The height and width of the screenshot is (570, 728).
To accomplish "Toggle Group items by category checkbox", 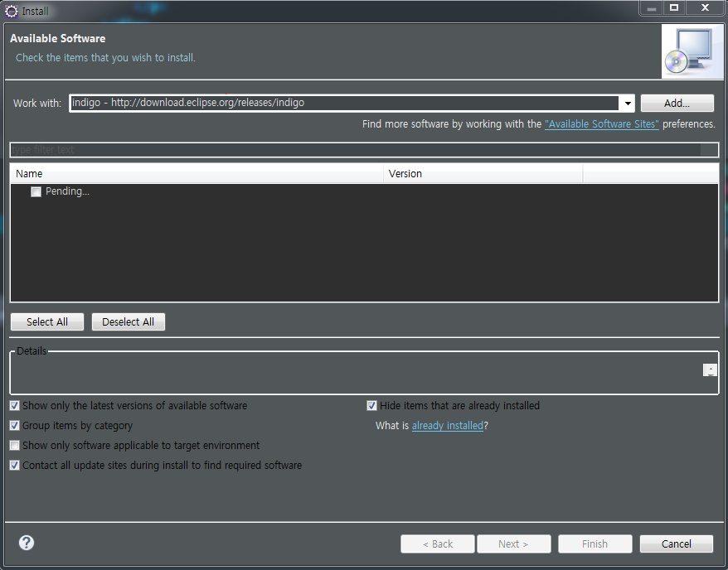I will click(15, 426).
